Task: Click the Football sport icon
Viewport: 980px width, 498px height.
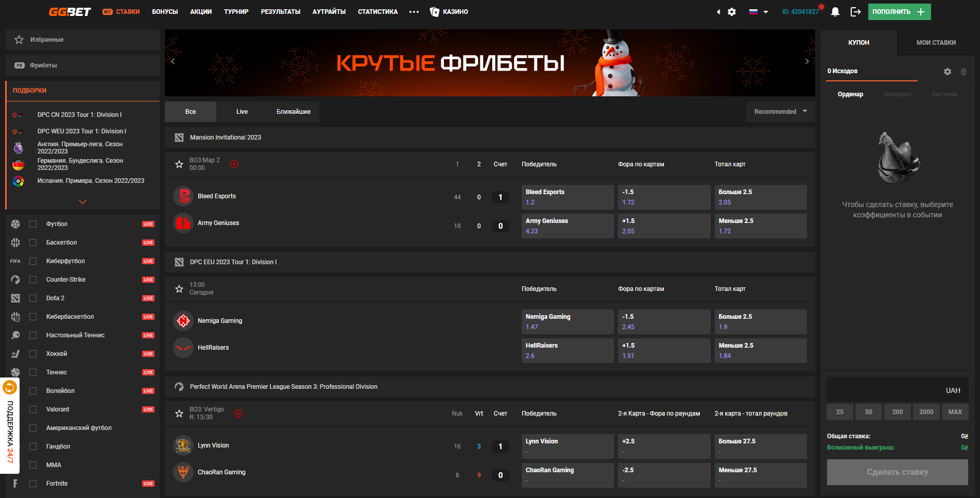Action: [15, 224]
